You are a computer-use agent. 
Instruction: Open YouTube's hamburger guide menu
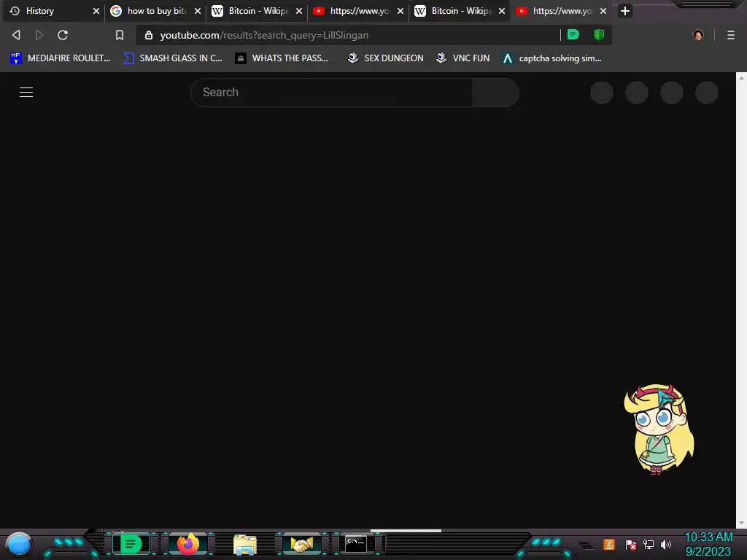click(x=26, y=93)
